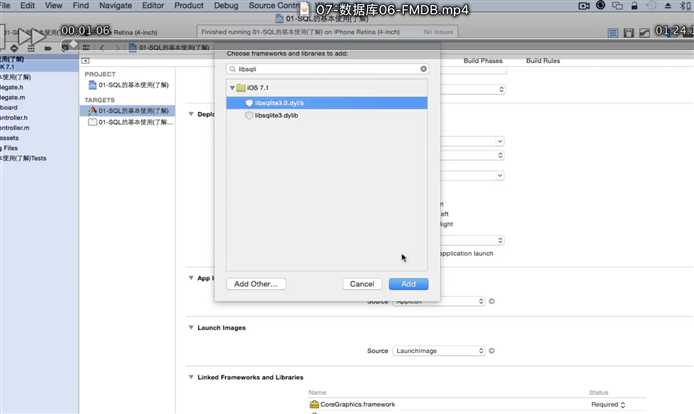This screenshot has width=694, height=414.
Task: Open the Navigate menu
Action: point(116,5)
